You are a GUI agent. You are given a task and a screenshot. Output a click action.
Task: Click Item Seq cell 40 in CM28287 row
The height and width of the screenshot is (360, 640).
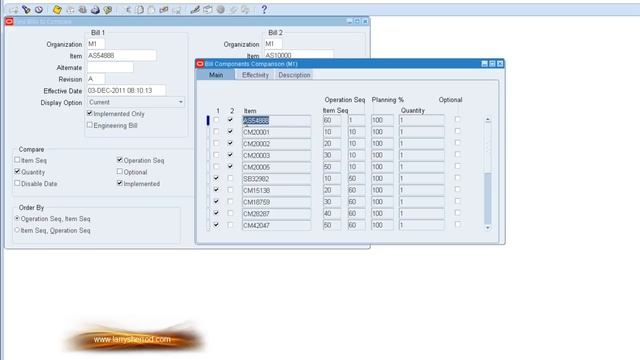[332, 213]
